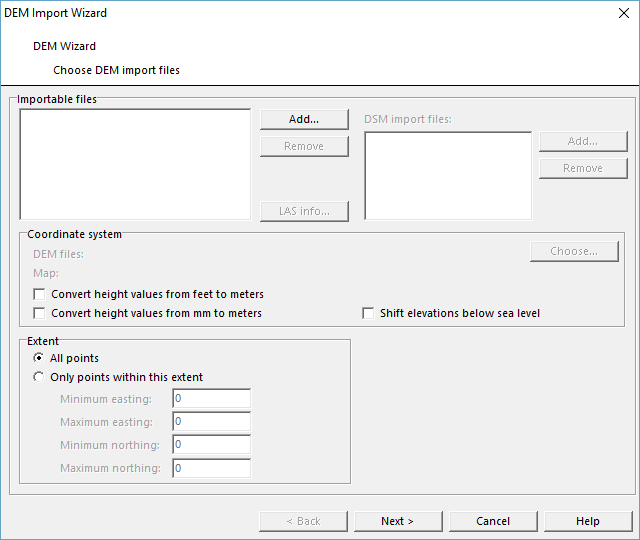Toggle Shift elevations below sea level
The height and width of the screenshot is (540, 640).
[x=368, y=313]
